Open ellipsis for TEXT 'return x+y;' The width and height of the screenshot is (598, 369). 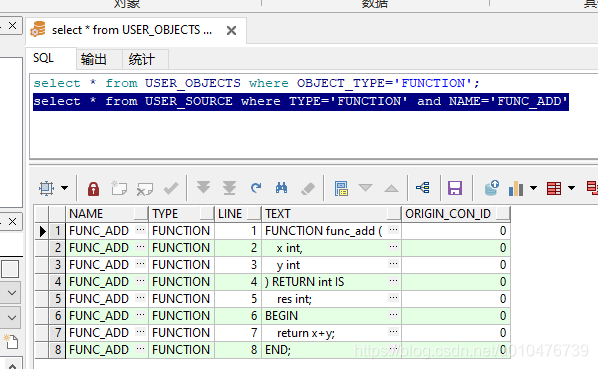click(x=393, y=331)
